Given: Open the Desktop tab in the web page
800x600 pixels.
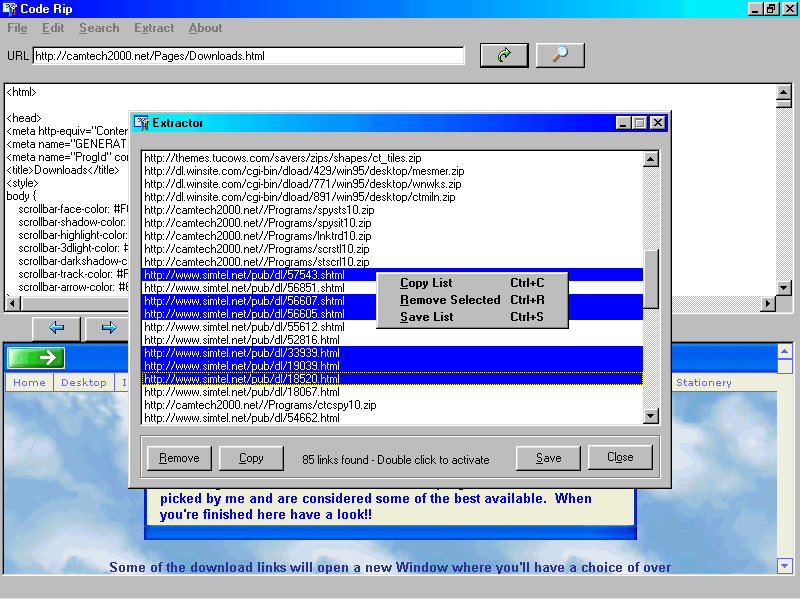Looking at the screenshot, I should (x=84, y=383).
